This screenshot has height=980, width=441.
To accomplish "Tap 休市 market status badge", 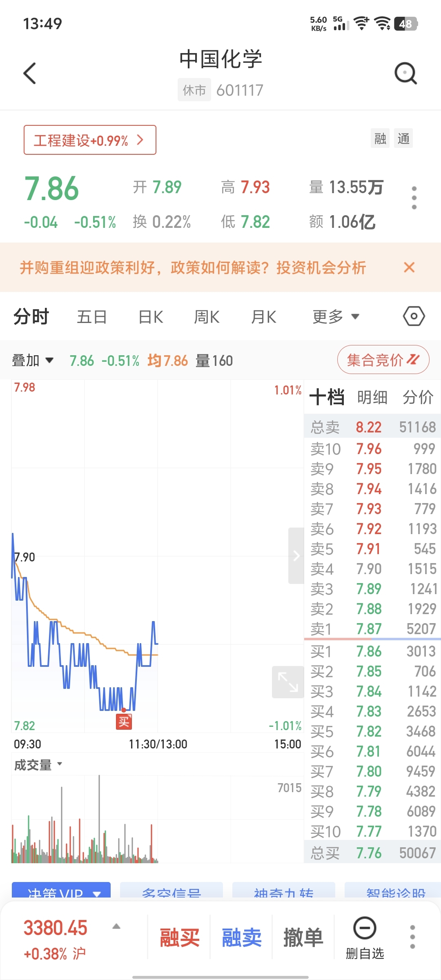I will coord(194,90).
